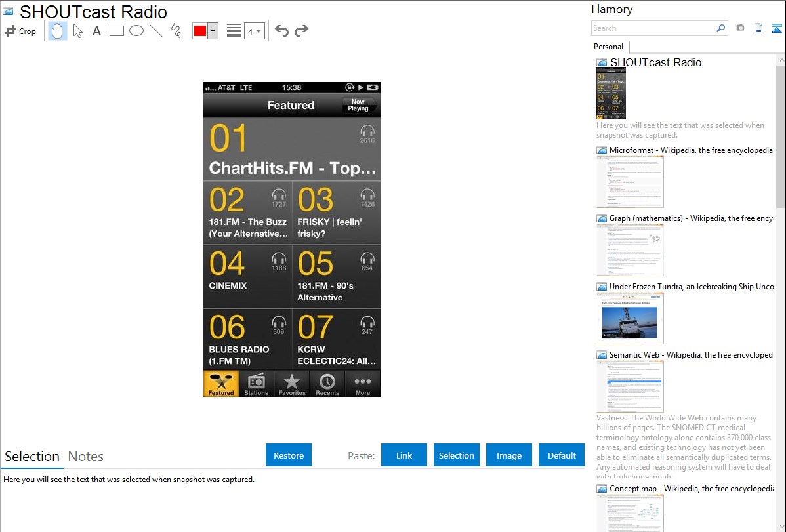Click the line thickness icon
The image size is (786, 532).
[234, 31]
